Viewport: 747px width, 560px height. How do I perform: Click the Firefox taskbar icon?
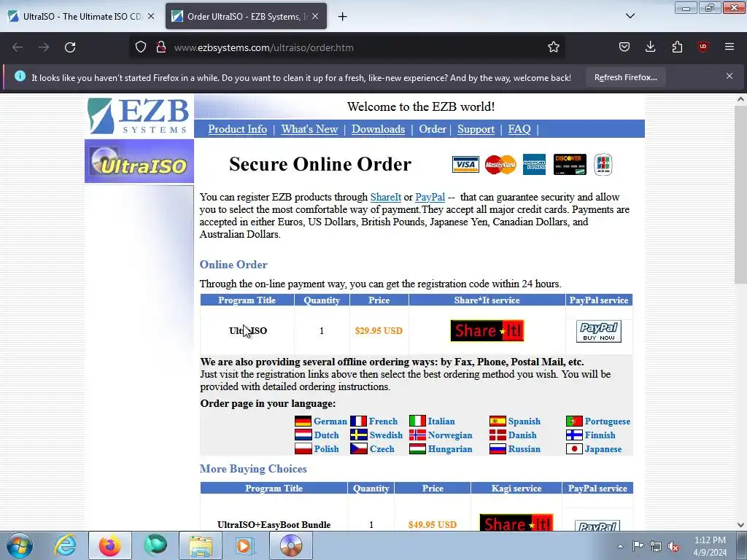[x=109, y=545]
